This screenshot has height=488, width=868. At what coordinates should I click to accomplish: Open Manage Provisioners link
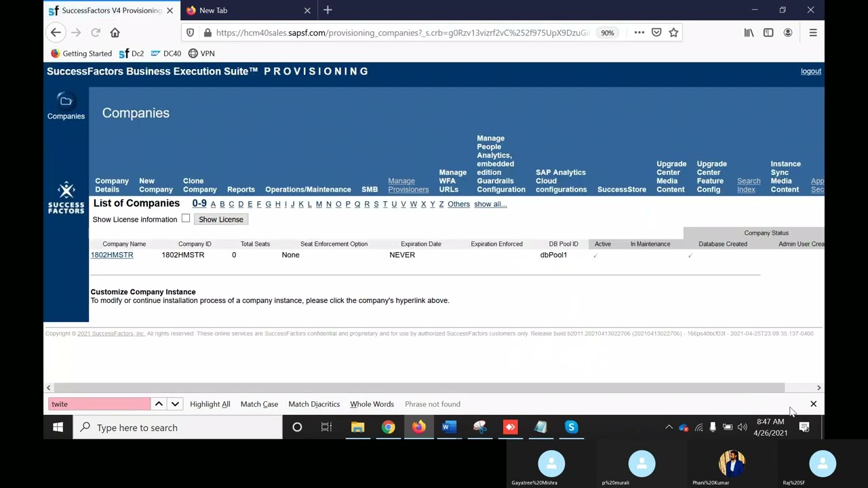click(x=408, y=185)
